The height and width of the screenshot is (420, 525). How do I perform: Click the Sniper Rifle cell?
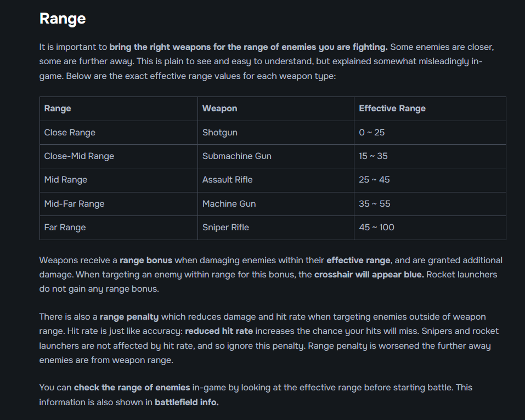[x=225, y=228]
